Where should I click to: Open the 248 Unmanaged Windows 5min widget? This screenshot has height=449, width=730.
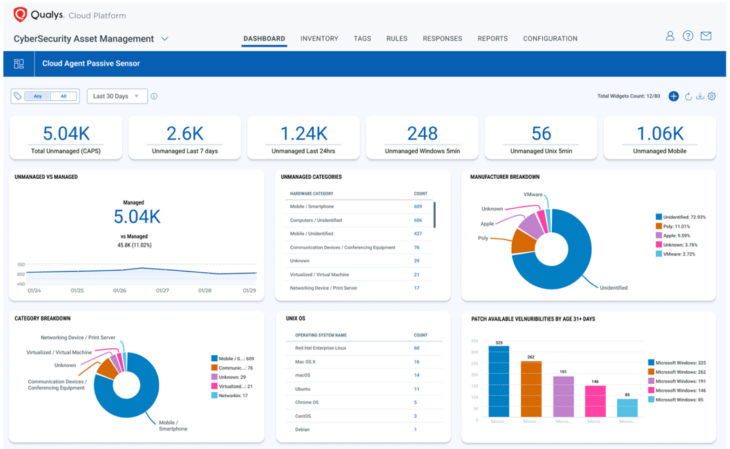pos(422,138)
